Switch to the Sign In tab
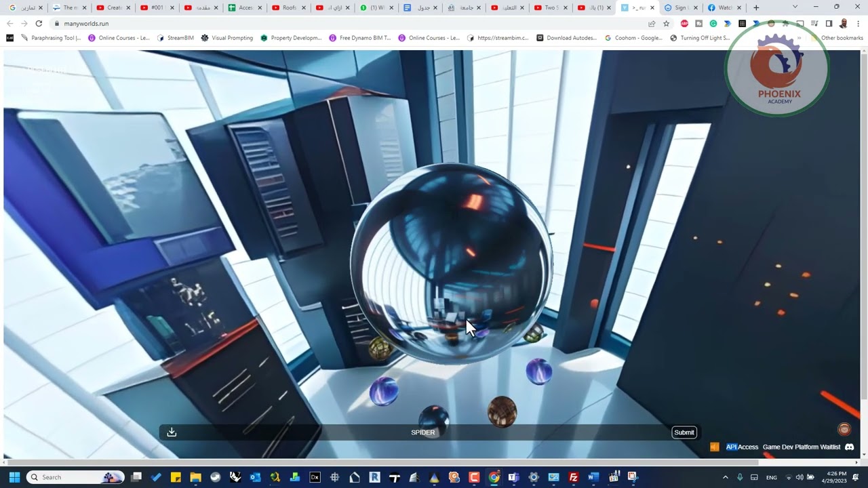Viewport: 868px width, 488px height. (x=680, y=7)
